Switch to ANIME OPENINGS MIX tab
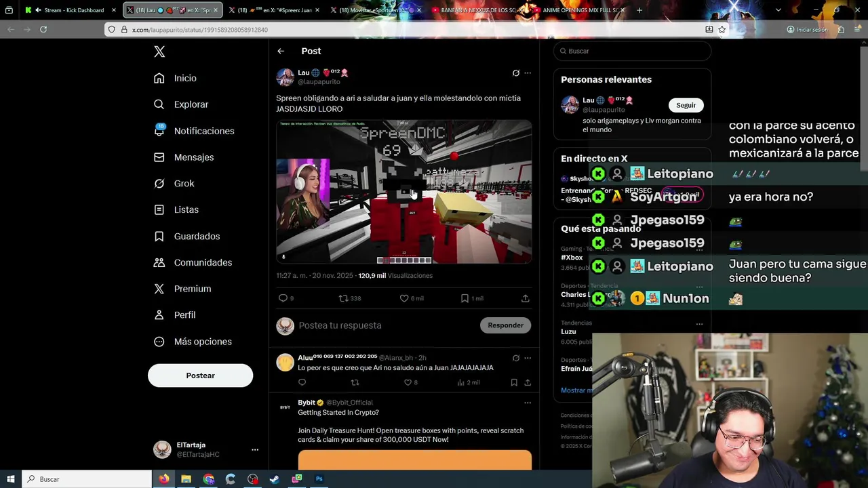The width and height of the screenshot is (868, 488). click(580, 10)
